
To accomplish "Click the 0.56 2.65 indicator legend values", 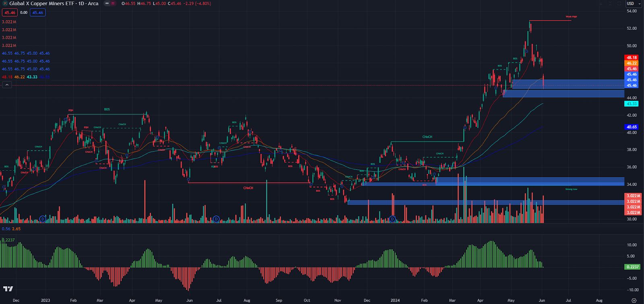I will tap(11, 229).
